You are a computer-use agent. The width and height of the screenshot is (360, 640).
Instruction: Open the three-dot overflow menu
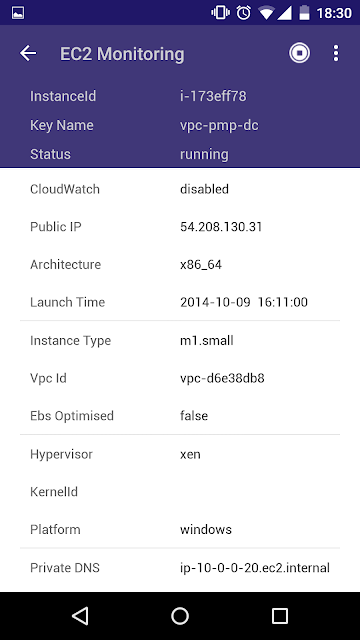pyautogui.click(x=336, y=53)
